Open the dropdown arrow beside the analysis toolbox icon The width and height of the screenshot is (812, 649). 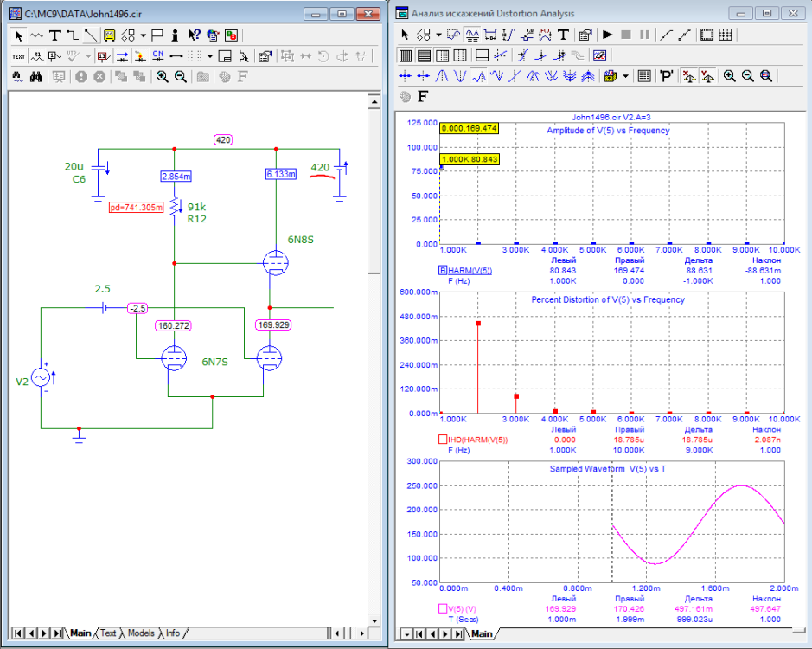(625, 76)
